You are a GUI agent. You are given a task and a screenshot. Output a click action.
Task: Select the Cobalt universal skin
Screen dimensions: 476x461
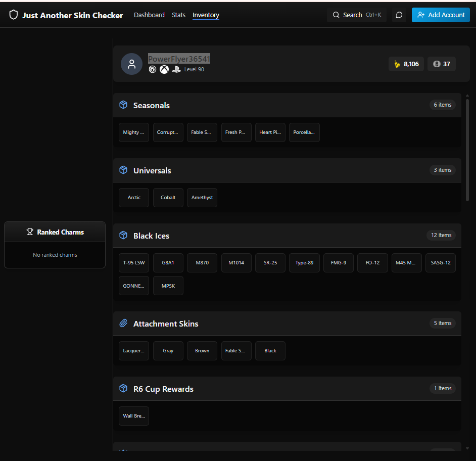point(168,198)
